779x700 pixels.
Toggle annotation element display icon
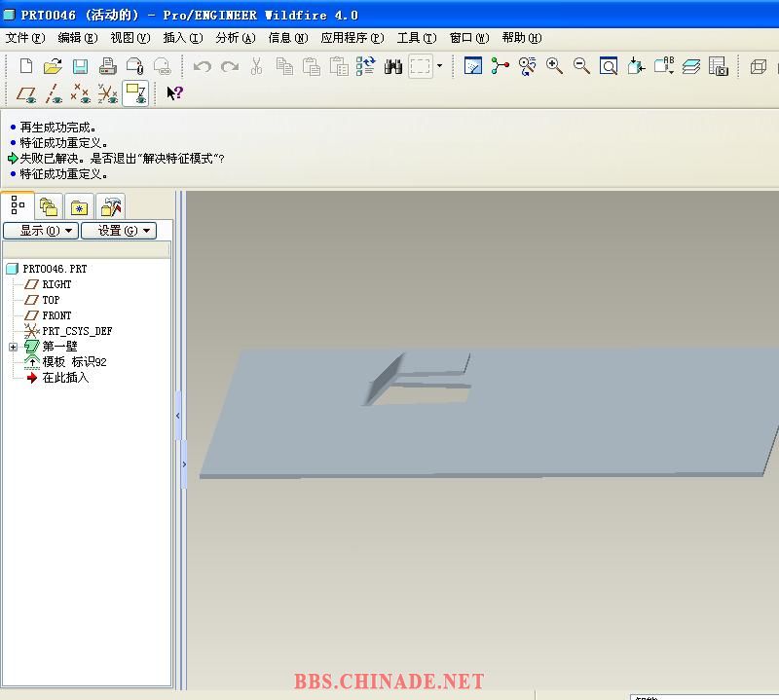(x=135, y=93)
